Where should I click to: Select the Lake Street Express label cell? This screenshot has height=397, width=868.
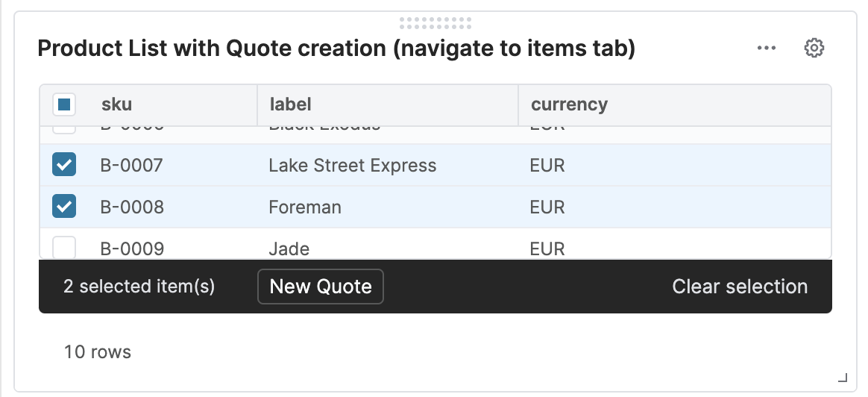click(x=353, y=165)
